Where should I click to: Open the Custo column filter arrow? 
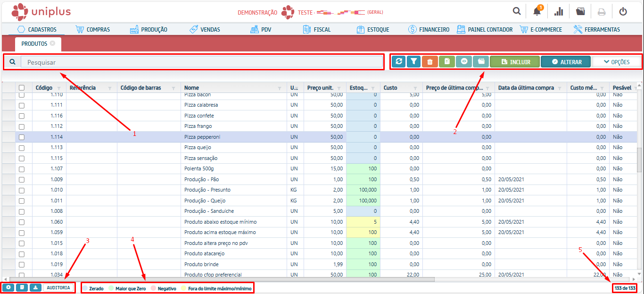point(415,88)
